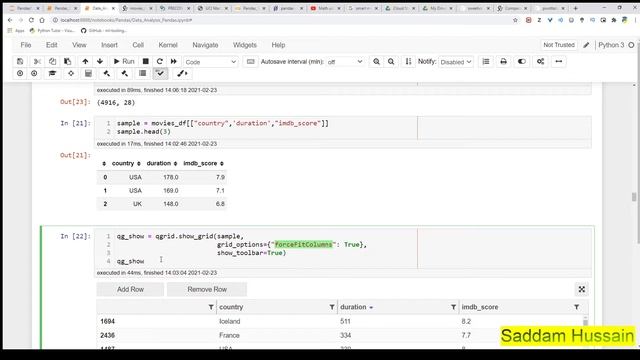Reload the page in browser
The image size is (640, 360).
pyautogui.click(x=31, y=20)
